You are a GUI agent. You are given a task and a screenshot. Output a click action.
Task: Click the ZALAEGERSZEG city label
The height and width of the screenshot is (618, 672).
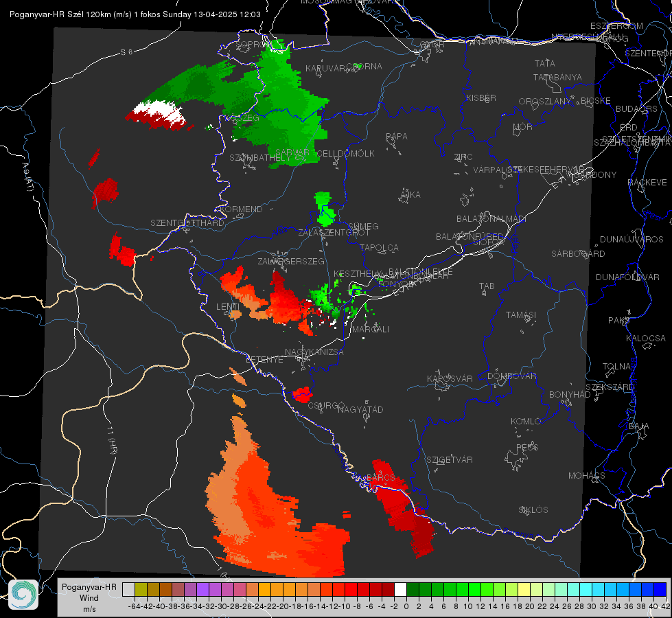tap(291, 261)
